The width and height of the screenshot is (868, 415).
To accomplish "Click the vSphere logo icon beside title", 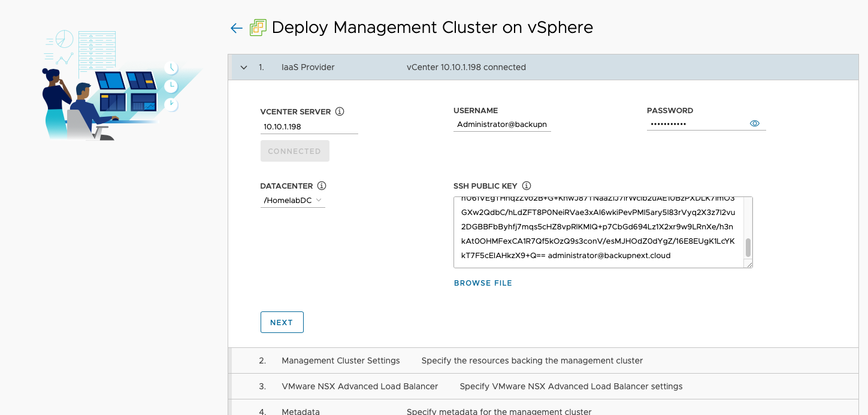I will click(258, 28).
